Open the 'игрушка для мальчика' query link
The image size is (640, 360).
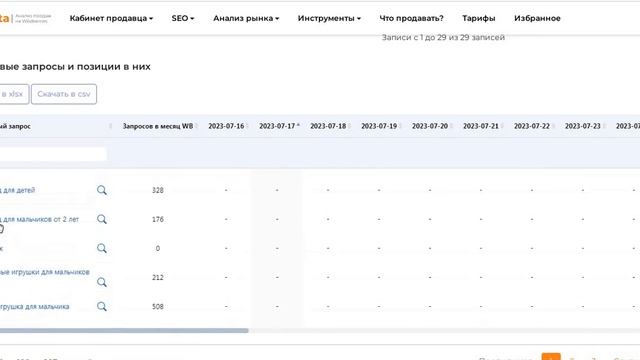pyautogui.click(x=35, y=307)
